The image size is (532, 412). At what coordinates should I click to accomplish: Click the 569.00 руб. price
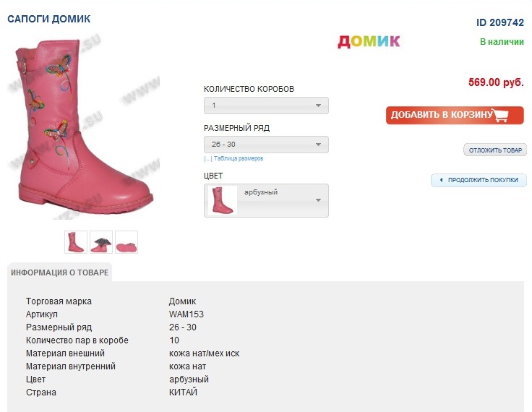coord(496,82)
